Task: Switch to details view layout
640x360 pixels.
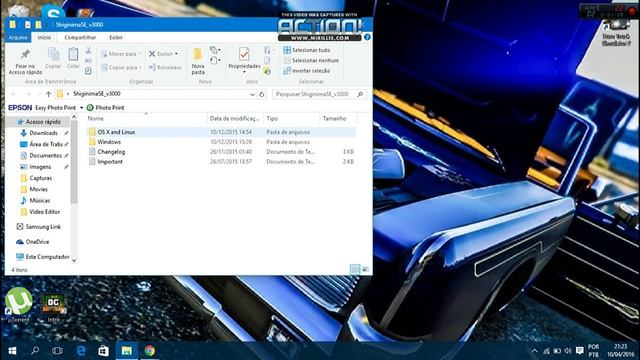Action: point(355,269)
